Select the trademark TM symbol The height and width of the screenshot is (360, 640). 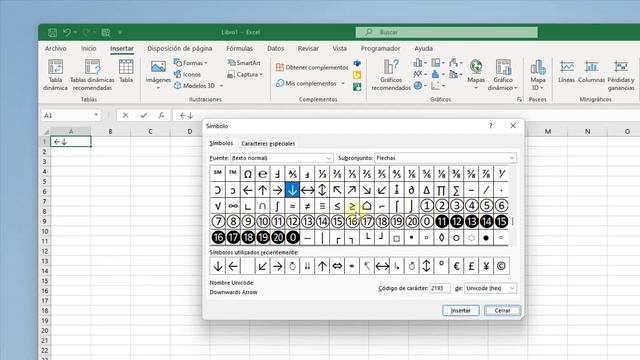[233, 174]
